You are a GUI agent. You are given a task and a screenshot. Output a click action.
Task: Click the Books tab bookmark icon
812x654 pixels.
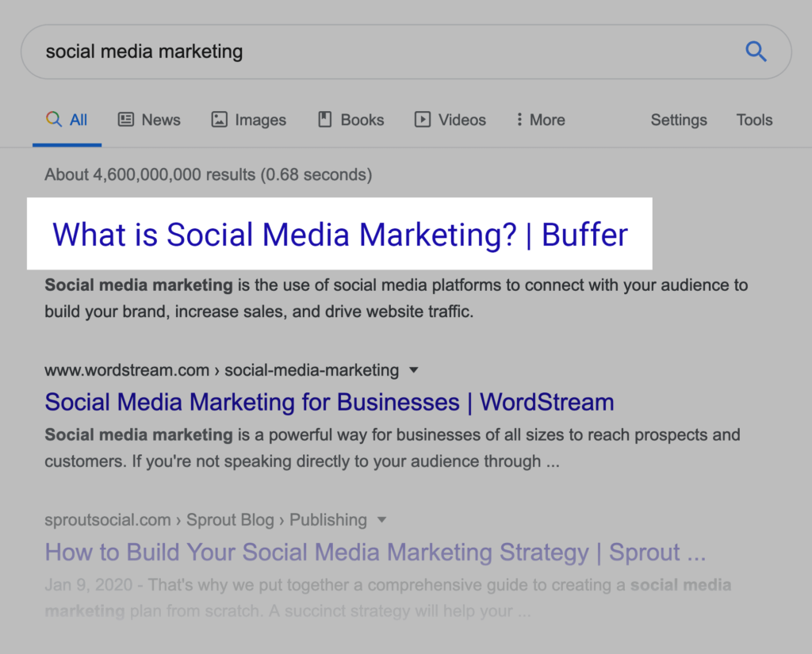tap(324, 120)
